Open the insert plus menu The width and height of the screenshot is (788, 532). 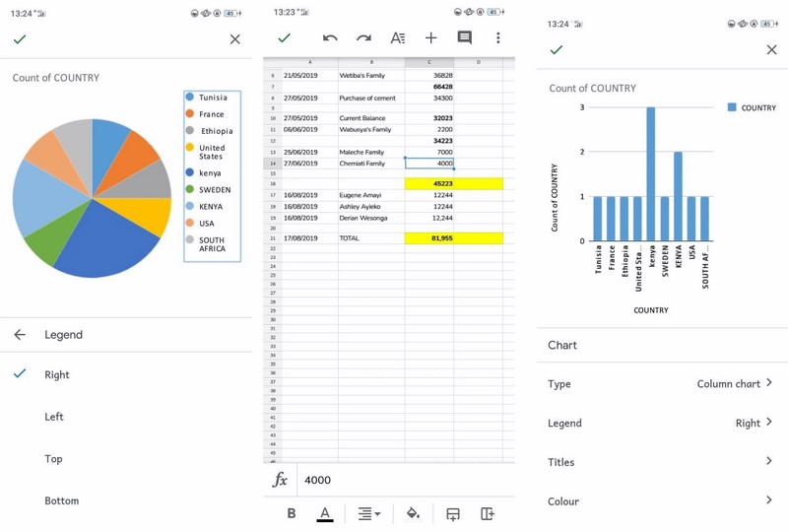pyautogui.click(x=430, y=37)
